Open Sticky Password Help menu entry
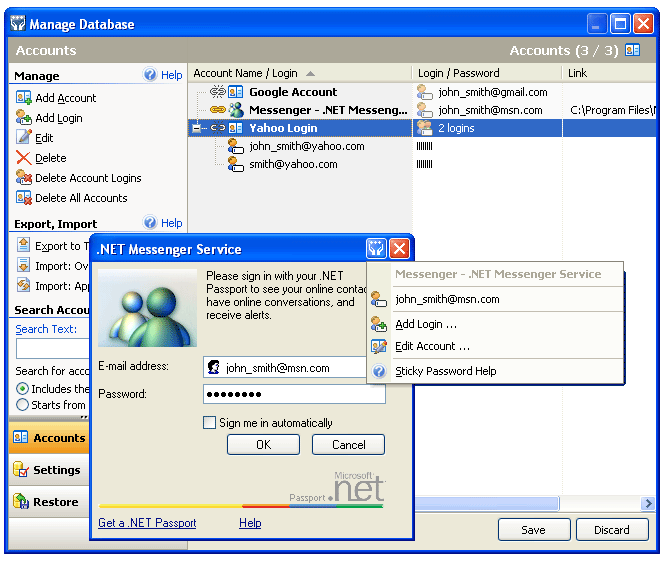 coord(495,371)
